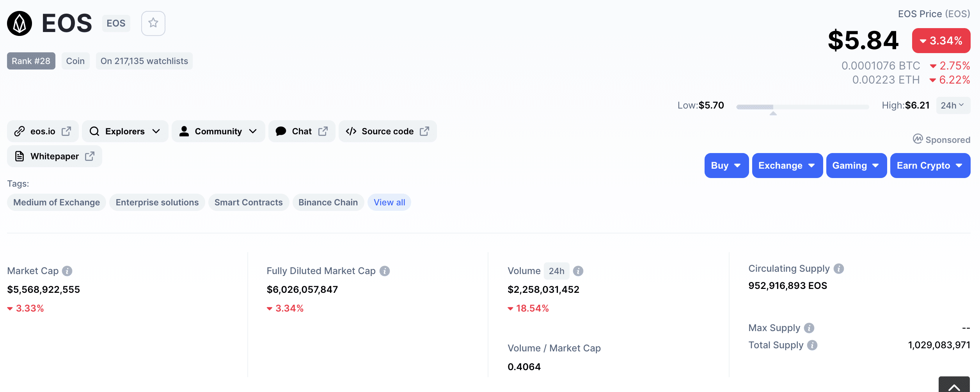The height and width of the screenshot is (392, 980).
Task: Click the Coin badge
Action: 75,61
